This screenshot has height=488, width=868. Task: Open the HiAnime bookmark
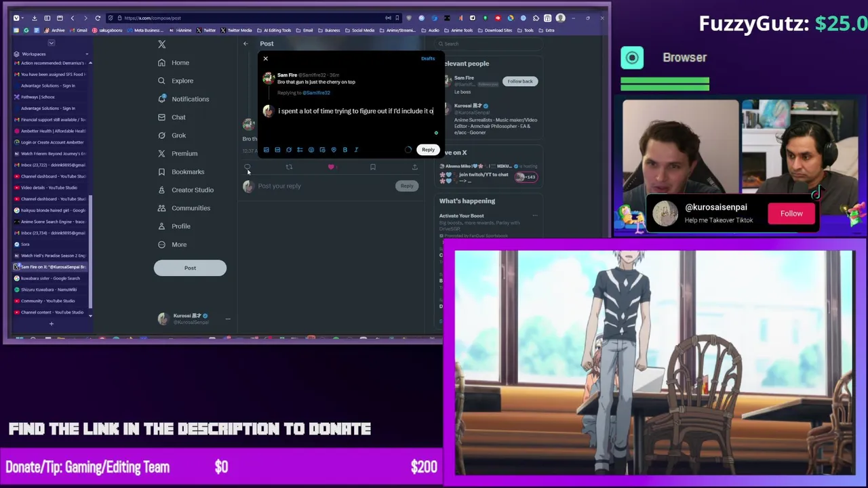click(181, 30)
